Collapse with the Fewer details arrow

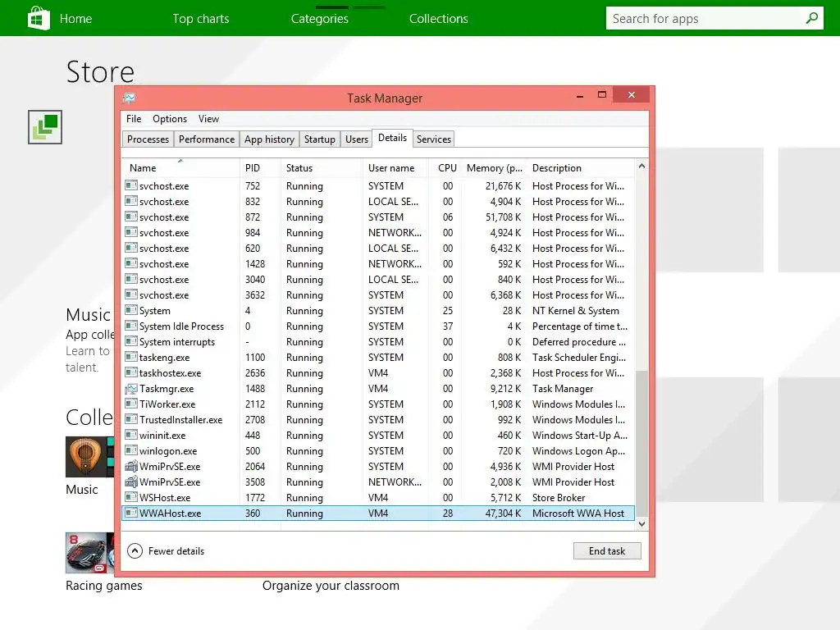(x=135, y=550)
